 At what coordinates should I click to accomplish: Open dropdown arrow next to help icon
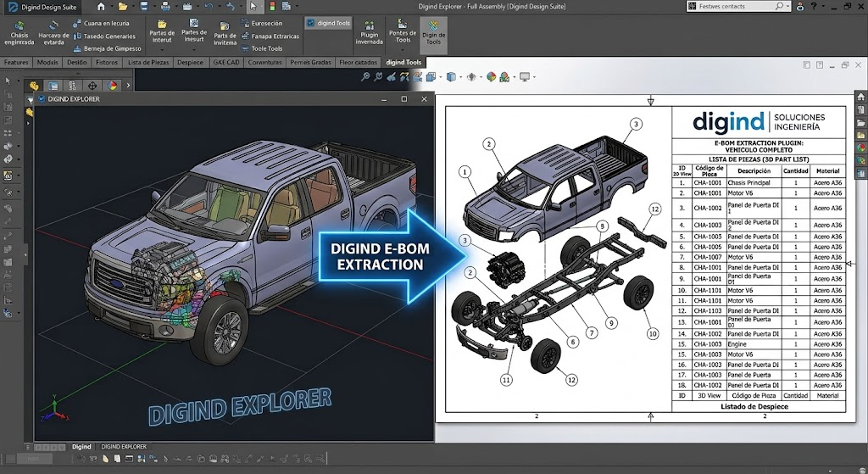[822, 7]
